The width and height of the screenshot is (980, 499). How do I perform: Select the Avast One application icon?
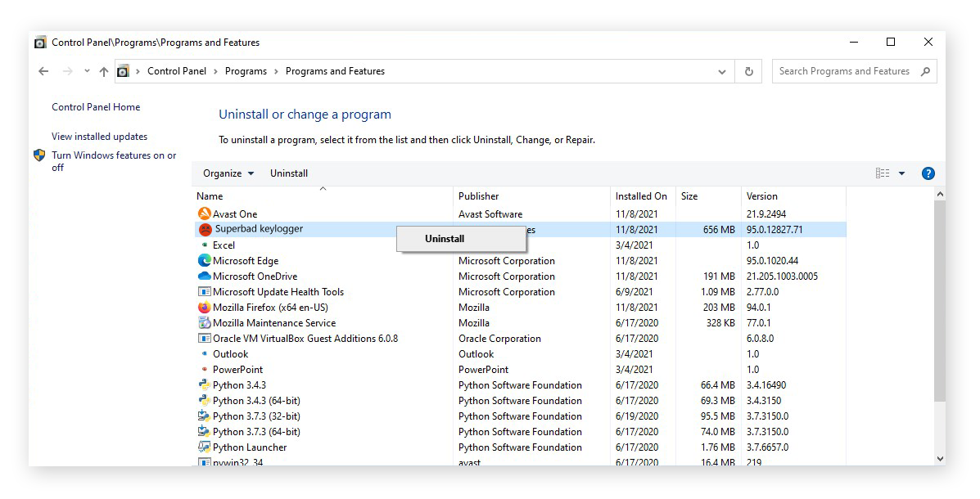(x=204, y=214)
